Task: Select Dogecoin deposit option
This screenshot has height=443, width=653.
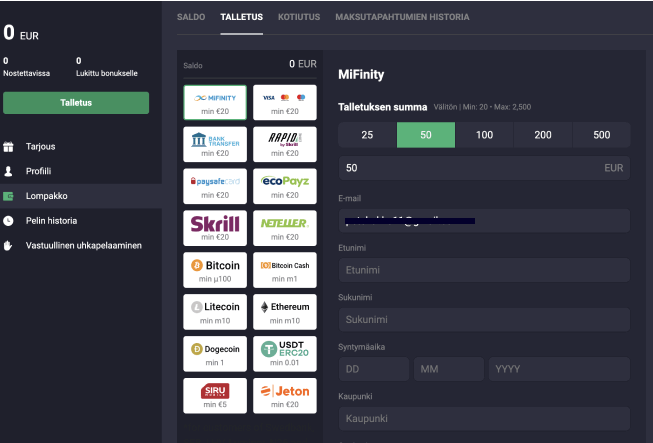Action: (x=215, y=354)
